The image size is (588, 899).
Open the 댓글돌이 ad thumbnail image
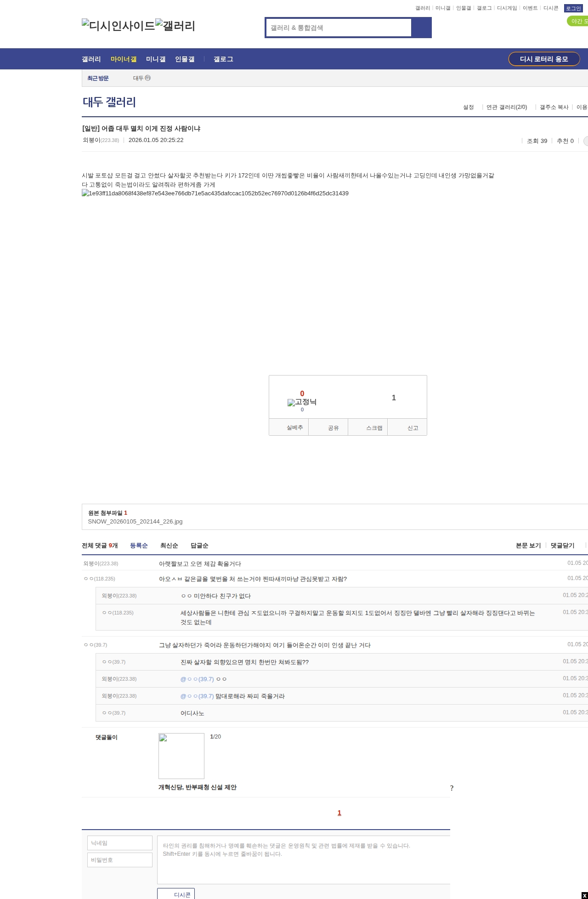pos(181,756)
